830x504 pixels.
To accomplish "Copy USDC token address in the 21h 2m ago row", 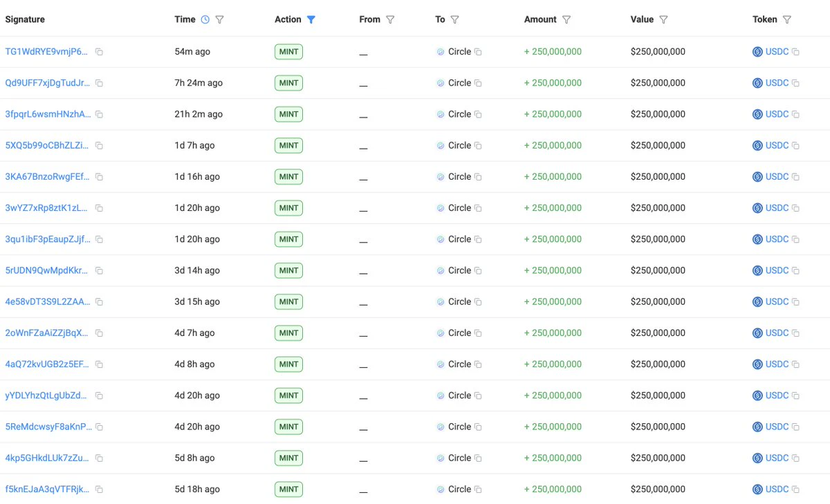I will (795, 114).
